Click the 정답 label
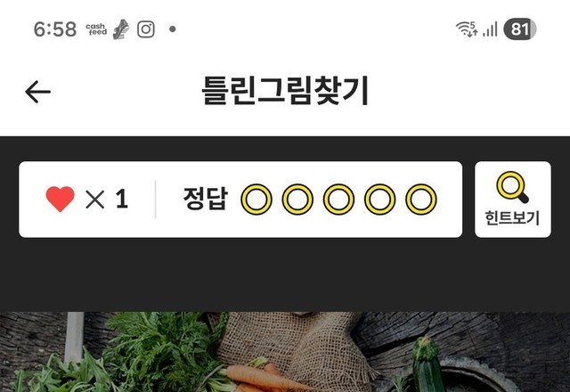This screenshot has height=392, width=570. pos(206,199)
